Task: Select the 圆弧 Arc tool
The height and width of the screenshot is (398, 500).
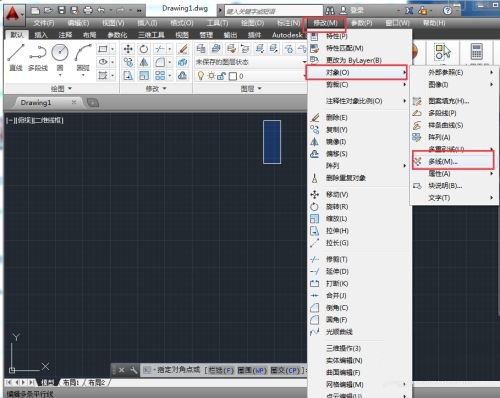Action: pos(83,57)
